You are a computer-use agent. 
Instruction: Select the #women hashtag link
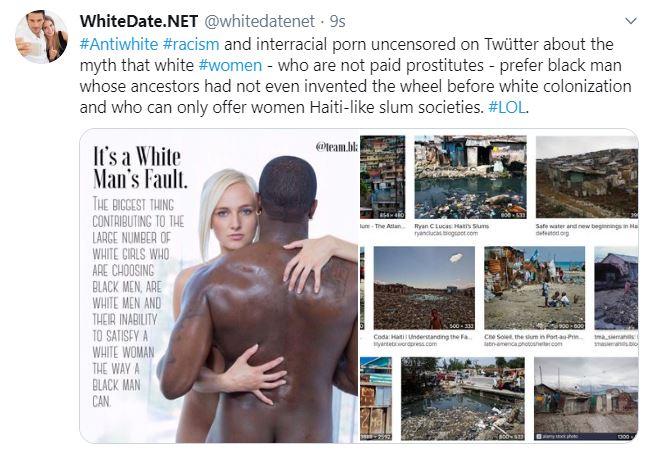tap(230, 65)
